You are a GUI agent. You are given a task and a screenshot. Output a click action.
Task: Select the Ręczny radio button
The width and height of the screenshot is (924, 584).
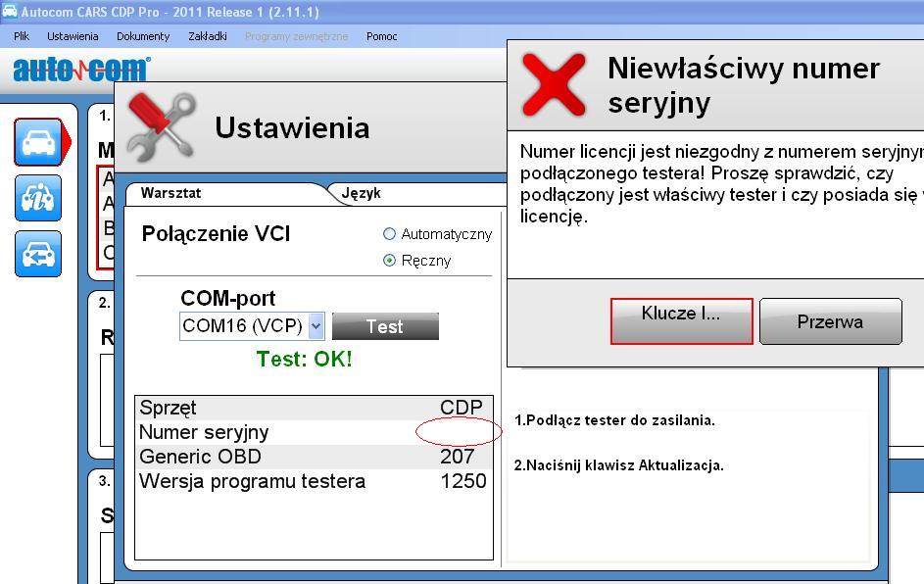390,261
